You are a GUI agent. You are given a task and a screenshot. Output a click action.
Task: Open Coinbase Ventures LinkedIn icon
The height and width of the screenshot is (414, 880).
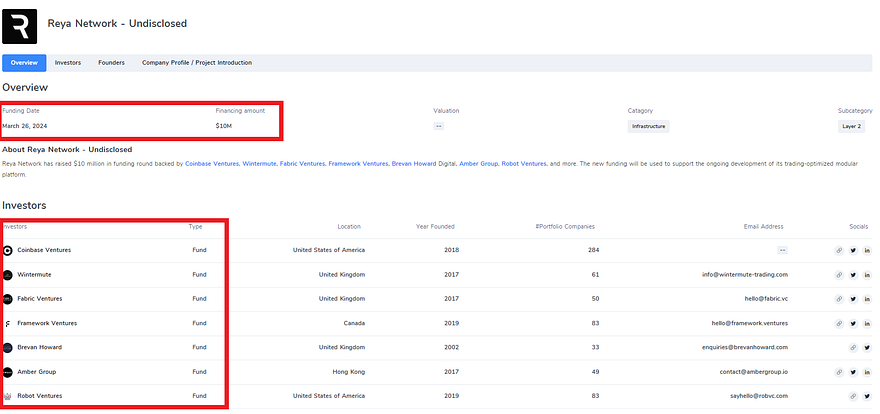867,250
